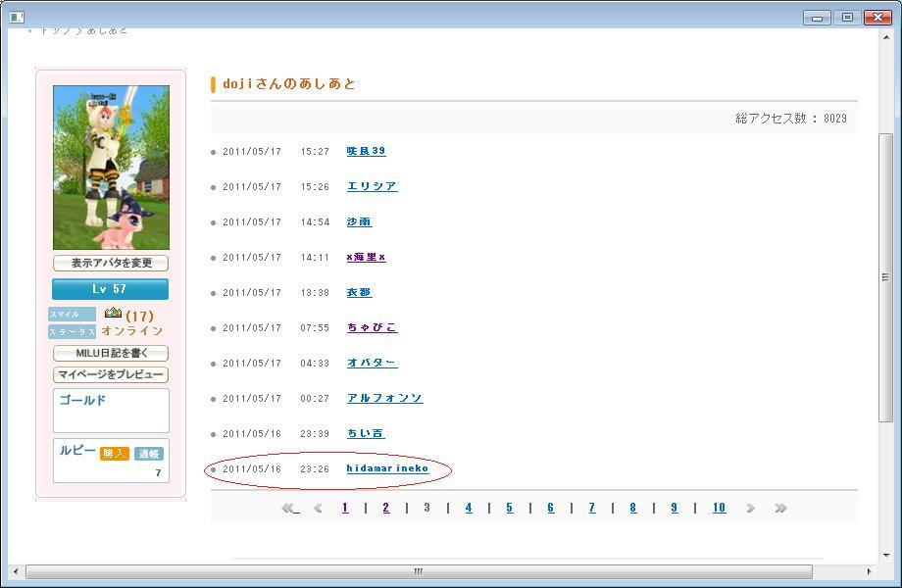This screenshot has height=588, width=902.
Task: Open the ルビー 通帳 passbook button
Action: [148, 454]
